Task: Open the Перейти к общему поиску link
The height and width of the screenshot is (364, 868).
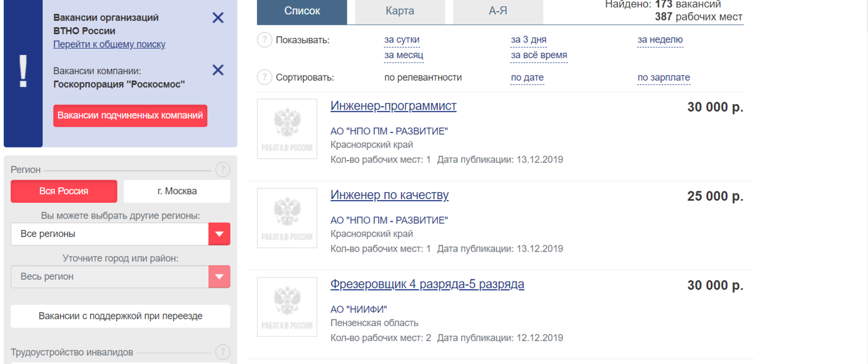Action: pyautogui.click(x=109, y=44)
